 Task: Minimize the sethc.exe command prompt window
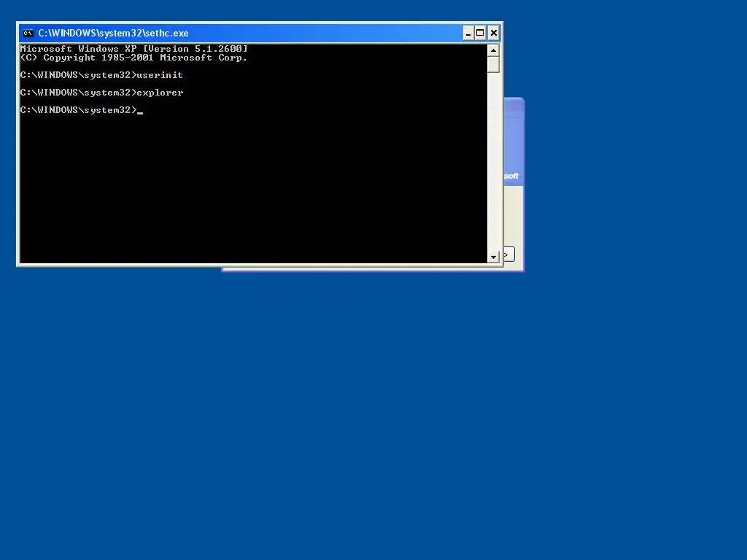pos(468,33)
